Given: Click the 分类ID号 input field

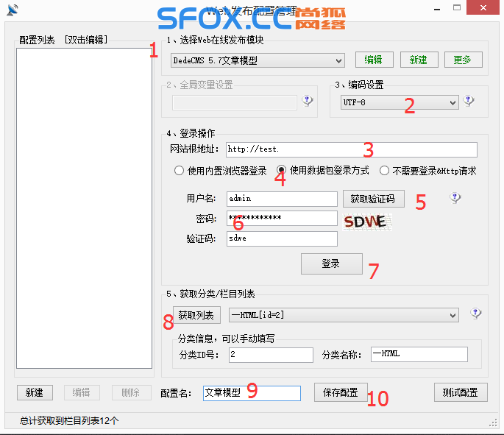Looking at the screenshot, I should [271, 355].
